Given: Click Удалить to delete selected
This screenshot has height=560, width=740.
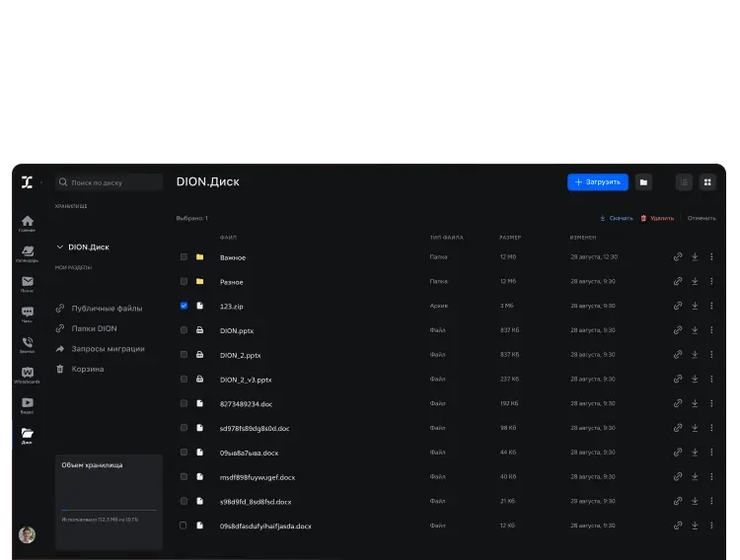Looking at the screenshot, I should [x=657, y=218].
